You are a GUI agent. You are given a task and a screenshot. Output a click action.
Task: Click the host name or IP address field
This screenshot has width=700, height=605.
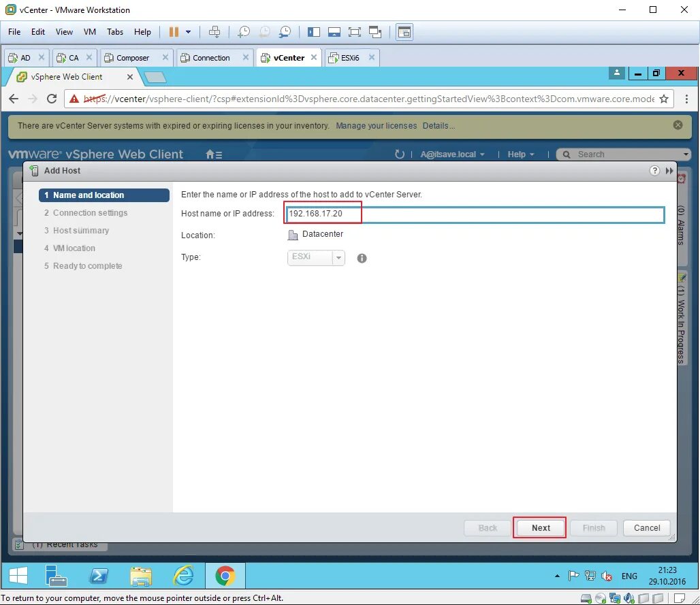click(x=474, y=214)
